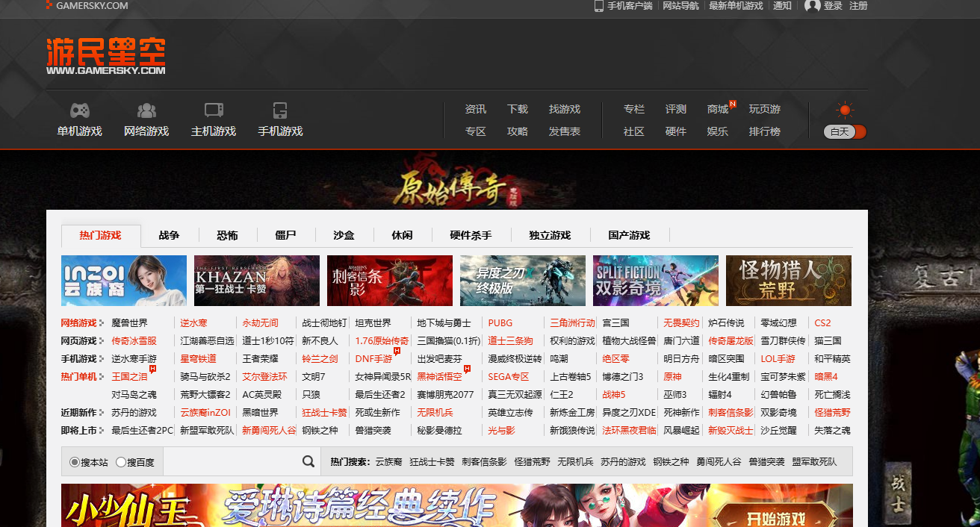
Task: Click the site search input field
Action: [232, 461]
